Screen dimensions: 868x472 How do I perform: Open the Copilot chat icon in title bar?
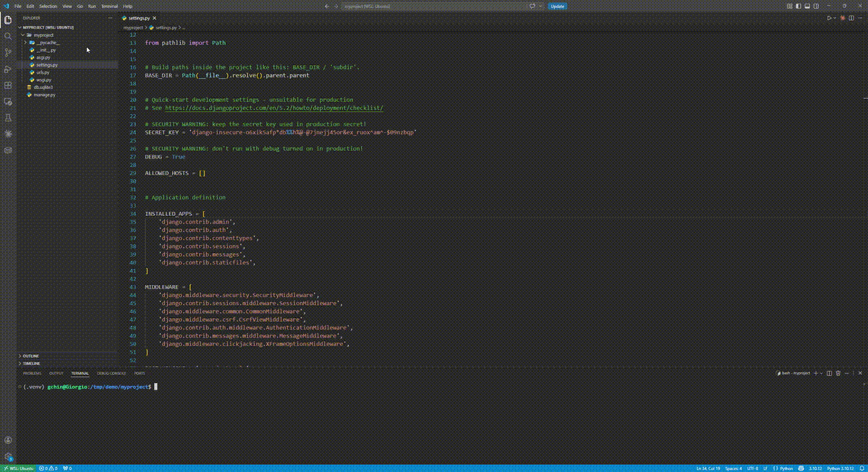(533, 6)
